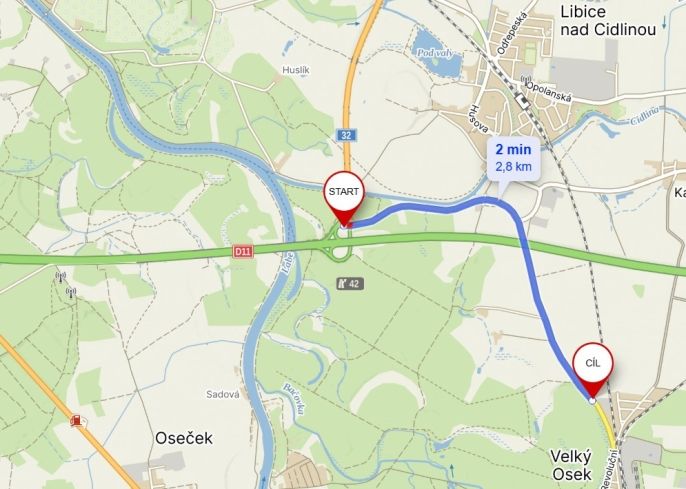Click the transmitter tower icon near Opolanská
Image resolution: width=686 pixels, height=489 pixels.
pyautogui.click(x=525, y=80)
